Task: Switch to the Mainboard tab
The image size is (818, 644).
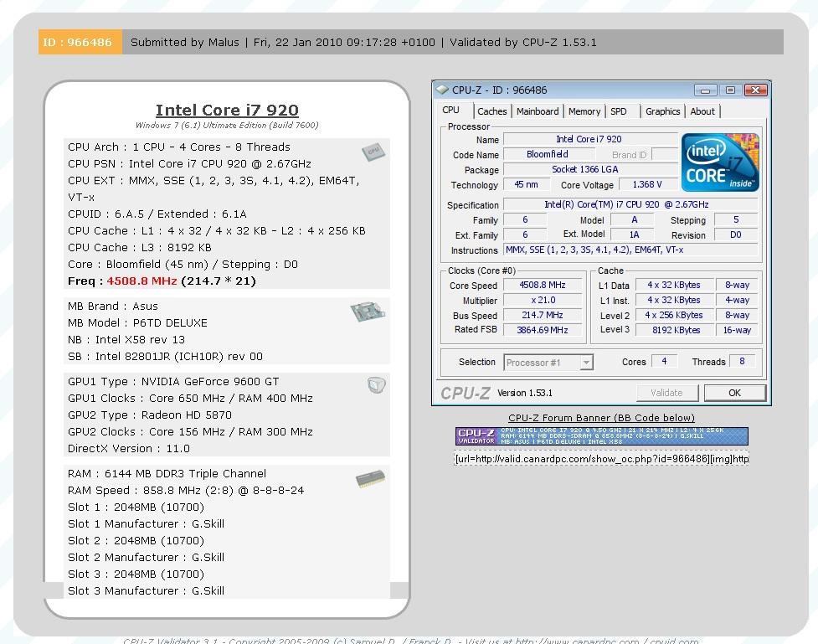Action: (538, 111)
